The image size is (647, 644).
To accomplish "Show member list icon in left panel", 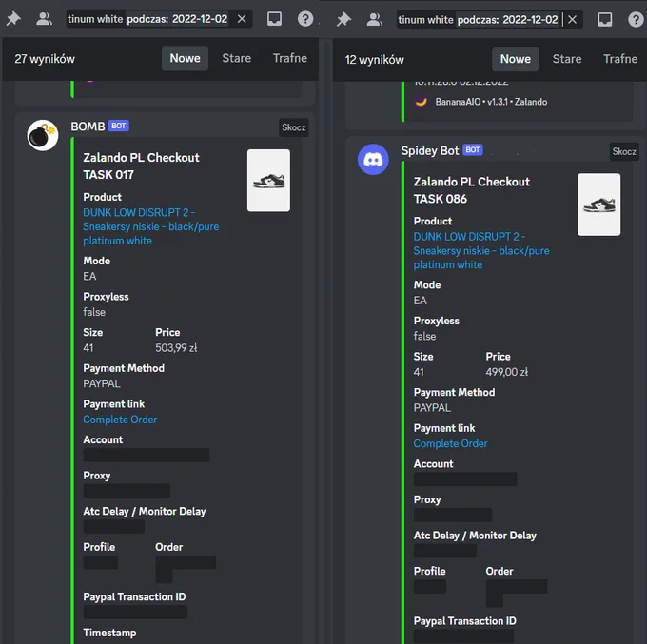I will tap(44, 19).
